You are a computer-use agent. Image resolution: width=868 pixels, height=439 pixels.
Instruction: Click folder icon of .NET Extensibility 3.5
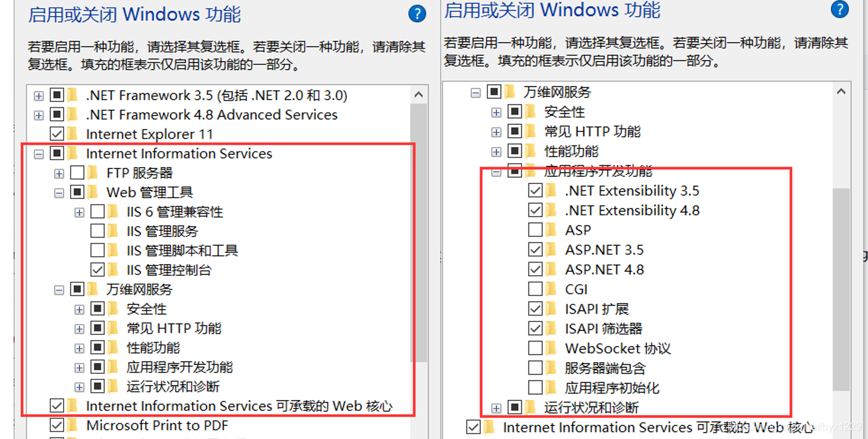[551, 191]
